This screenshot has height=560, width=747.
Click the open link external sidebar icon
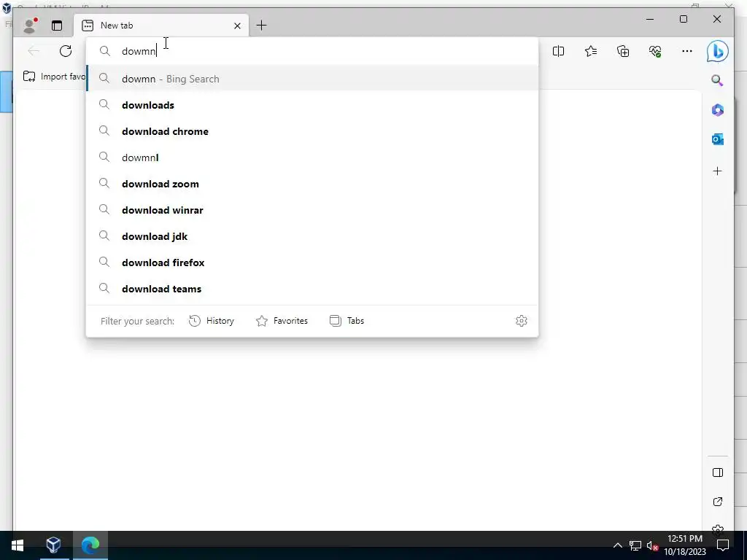coord(718,502)
